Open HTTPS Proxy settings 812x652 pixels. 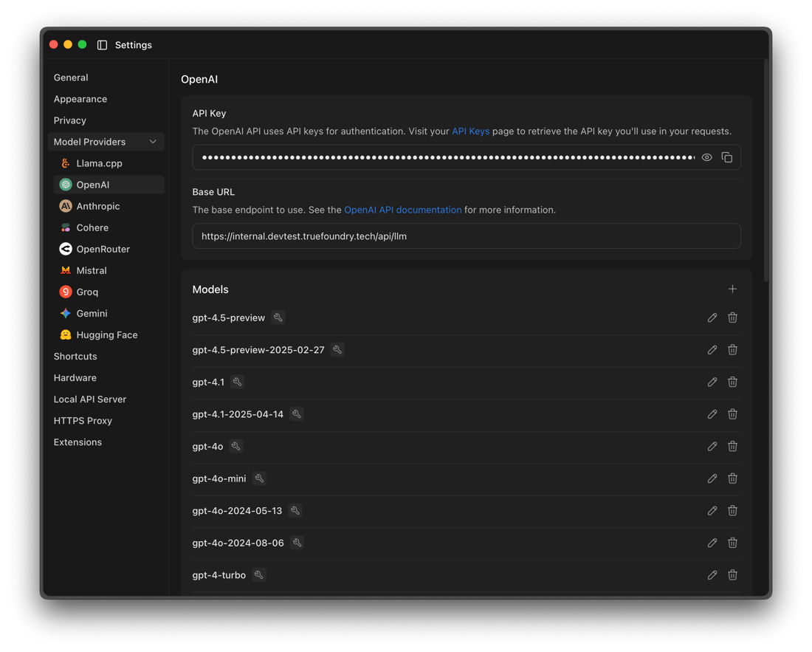(83, 421)
